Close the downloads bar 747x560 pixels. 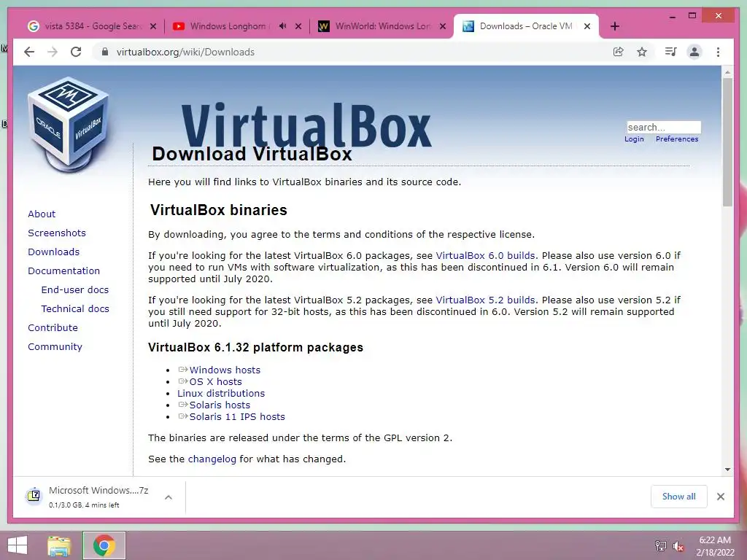point(720,497)
